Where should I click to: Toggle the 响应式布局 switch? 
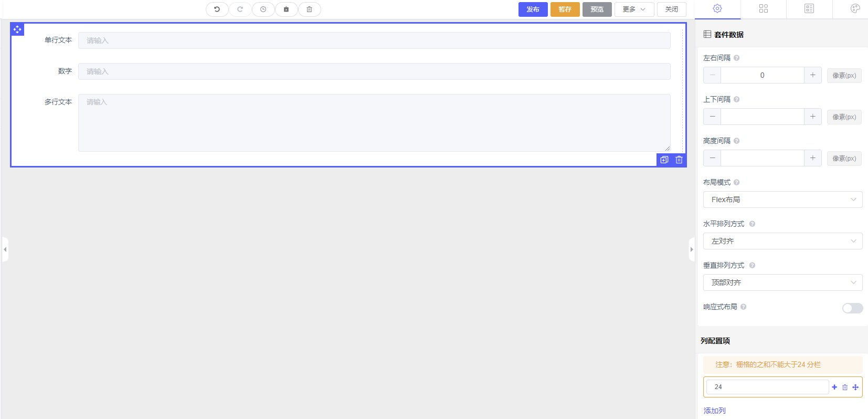852,308
